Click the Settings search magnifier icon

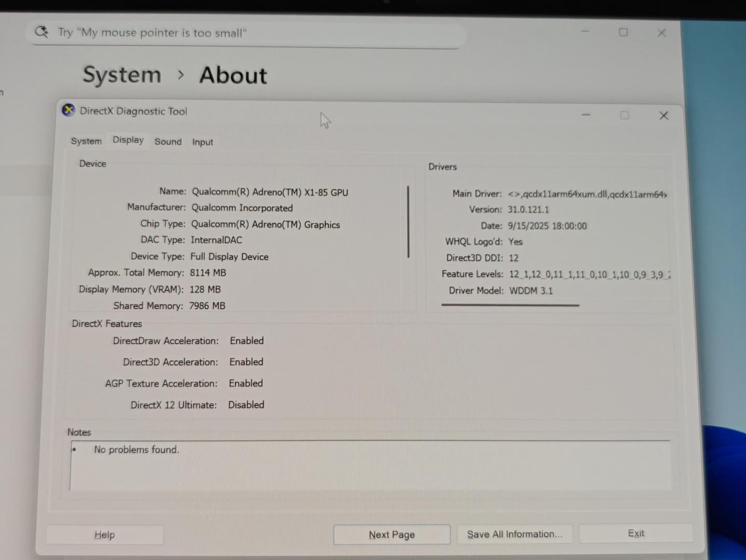pyautogui.click(x=41, y=32)
